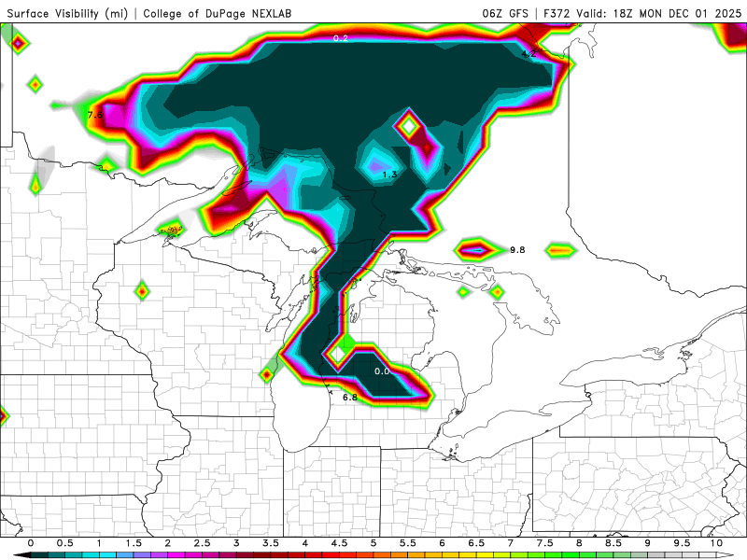The width and height of the screenshot is (747, 560).
Task: Click the "7.5" label on the color scale
Action: click(545, 543)
